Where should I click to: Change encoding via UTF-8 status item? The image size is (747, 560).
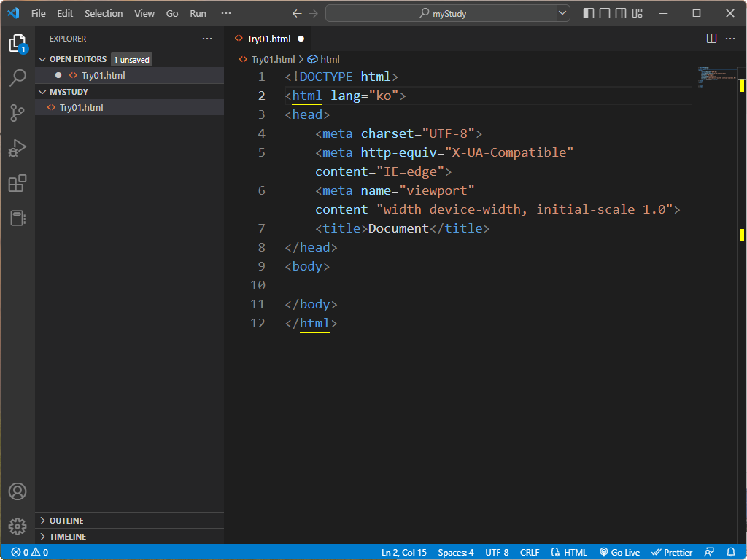(x=497, y=553)
